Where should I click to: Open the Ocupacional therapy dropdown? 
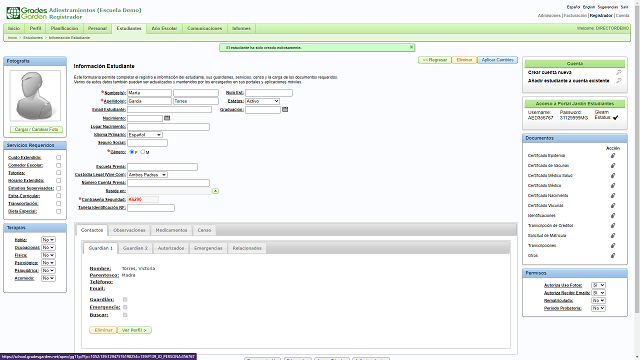[48, 248]
